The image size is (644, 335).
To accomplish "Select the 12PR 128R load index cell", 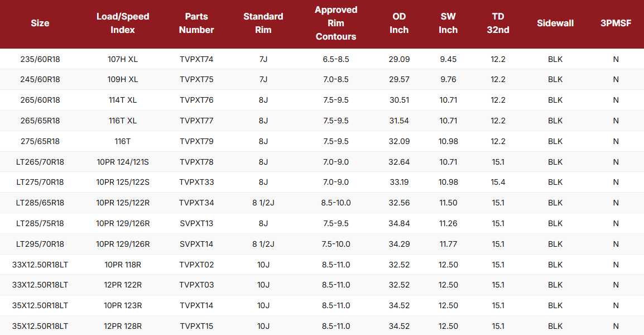I will [123, 326].
